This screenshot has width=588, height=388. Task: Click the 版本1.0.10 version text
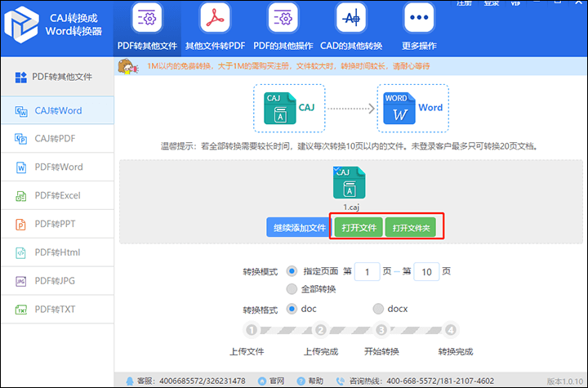(x=564, y=381)
